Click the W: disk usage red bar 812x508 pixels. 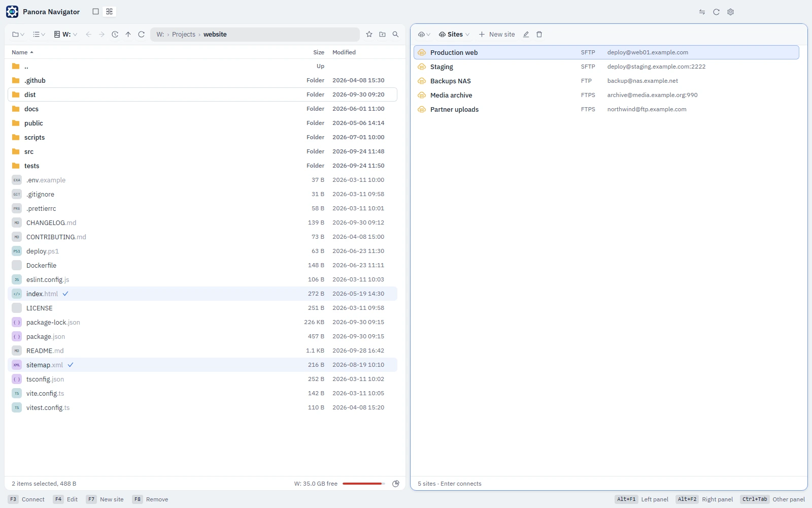pos(364,484)
